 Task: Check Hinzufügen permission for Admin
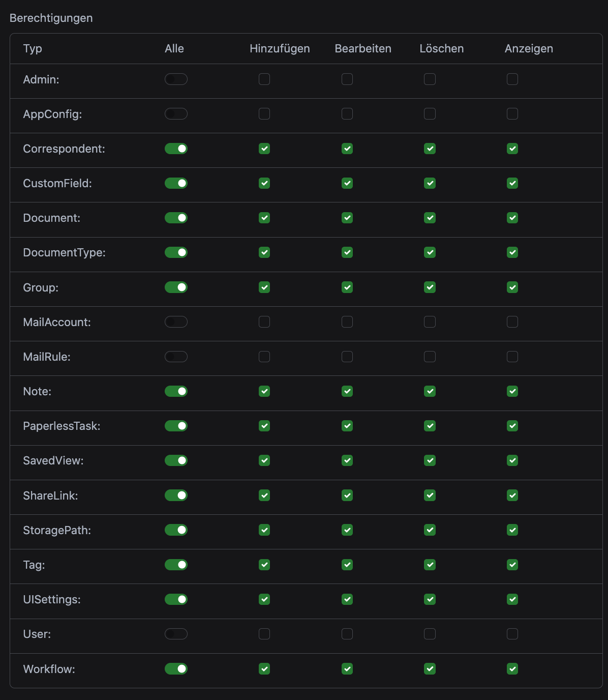pyautogui.click(x=264, y=79)
